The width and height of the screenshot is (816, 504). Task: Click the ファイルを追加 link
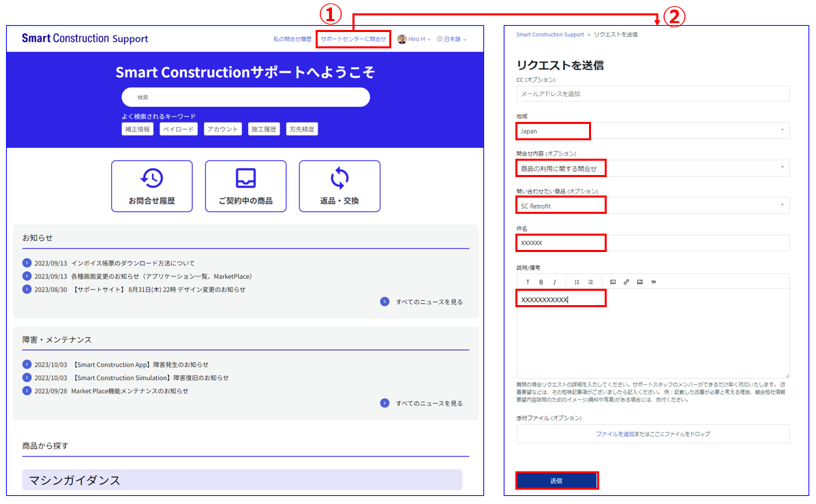click(615, 434)
